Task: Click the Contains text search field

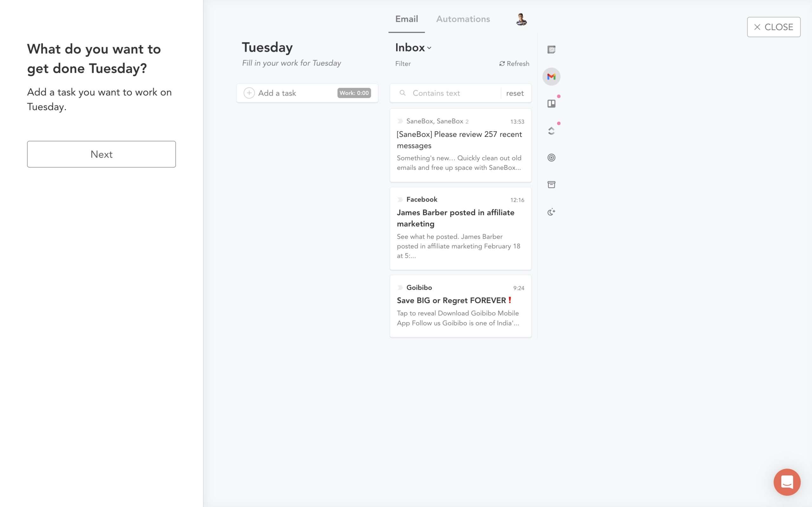Action: click(449, 93)
